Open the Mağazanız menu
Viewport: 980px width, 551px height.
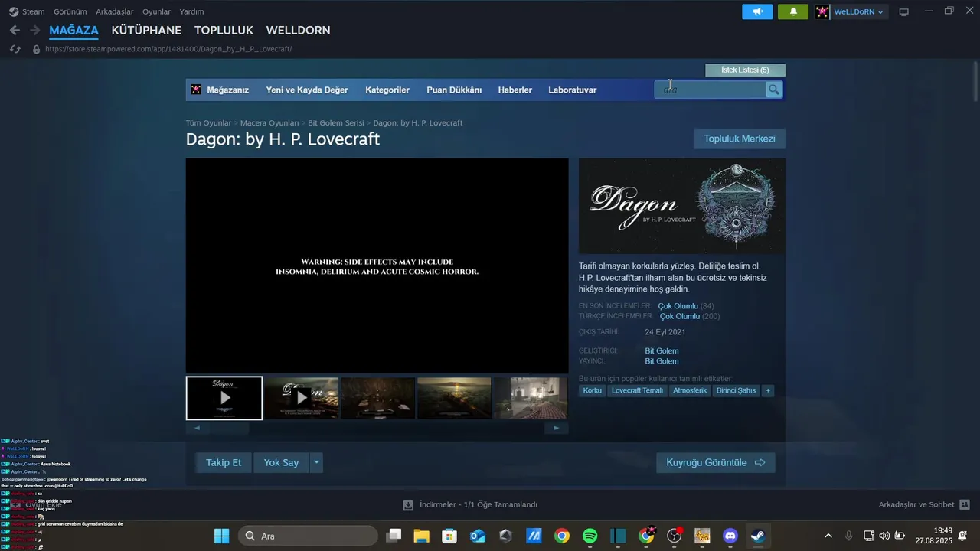tap(228, 90)
